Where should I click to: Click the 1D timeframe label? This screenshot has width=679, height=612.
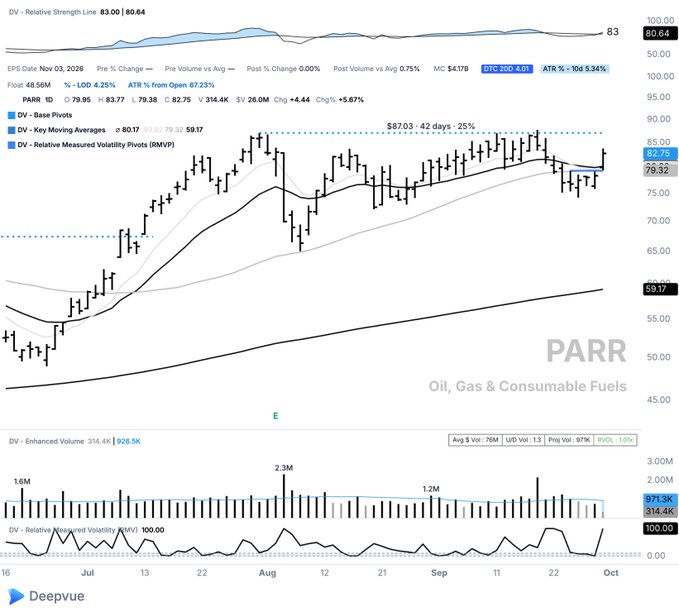click(x=49, y=100)
